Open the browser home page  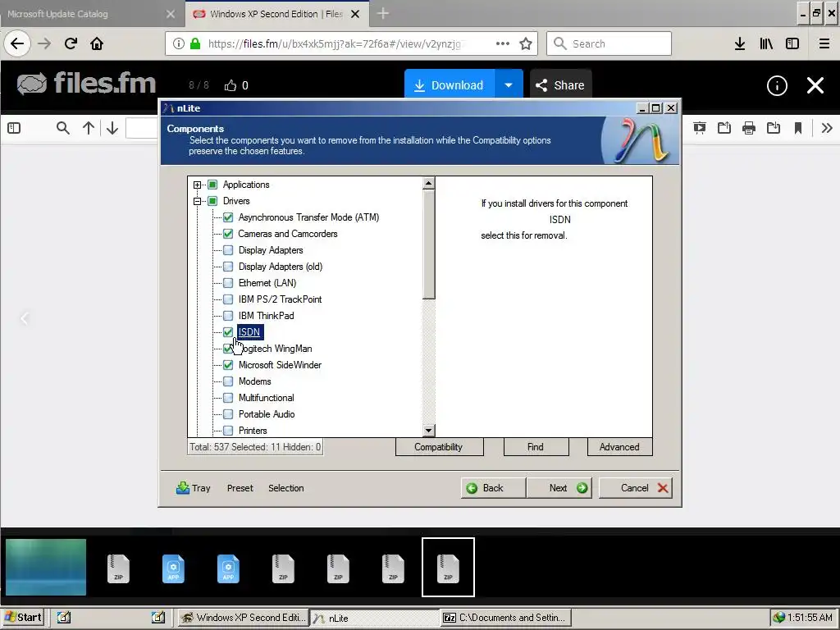pyautogui.click(x=97, y=43)
